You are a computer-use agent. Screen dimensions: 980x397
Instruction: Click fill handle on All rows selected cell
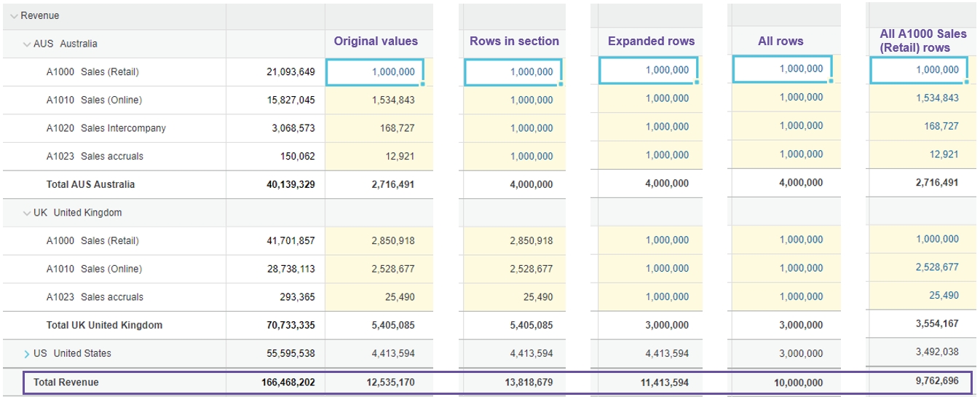tap(831, 81)
